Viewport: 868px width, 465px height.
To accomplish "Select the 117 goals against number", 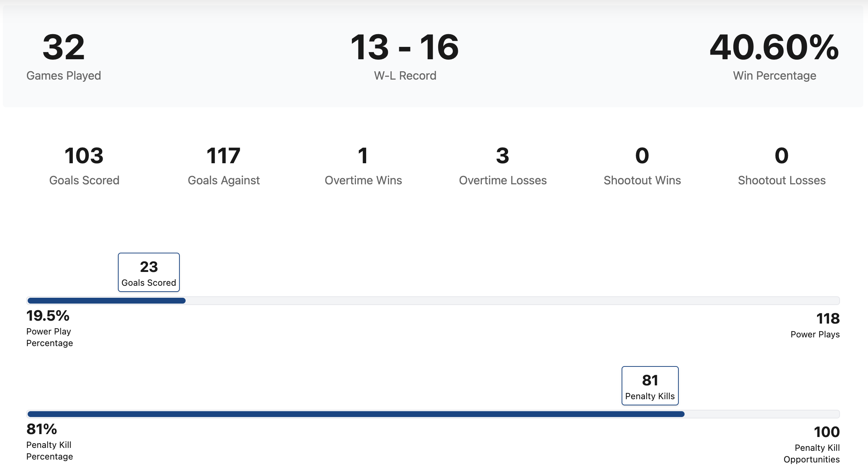I will 223,156.
